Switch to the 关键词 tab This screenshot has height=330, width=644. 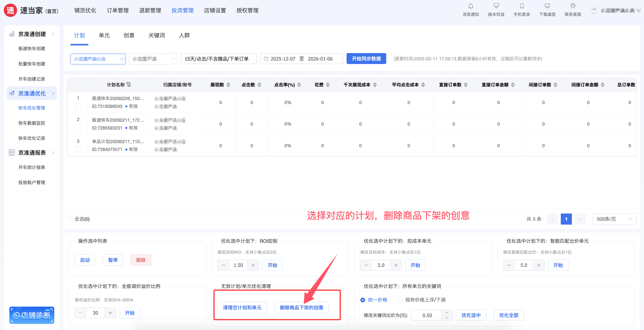(x=156, y=35)
